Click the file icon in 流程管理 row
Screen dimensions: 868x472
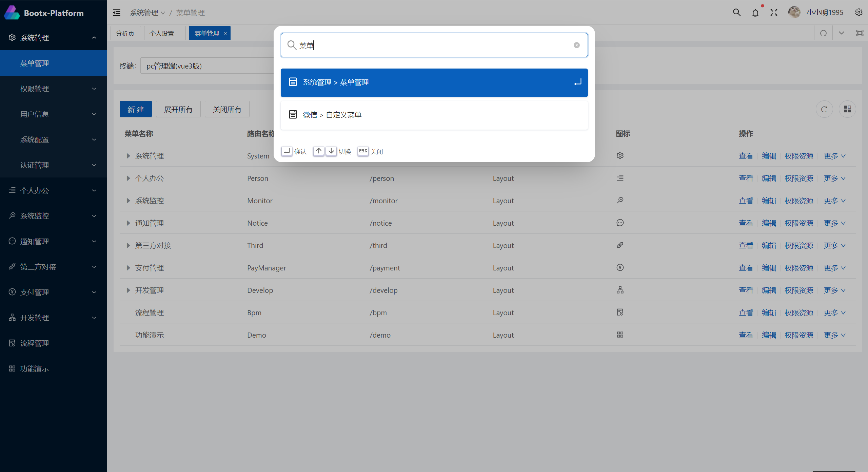[620, 312]
